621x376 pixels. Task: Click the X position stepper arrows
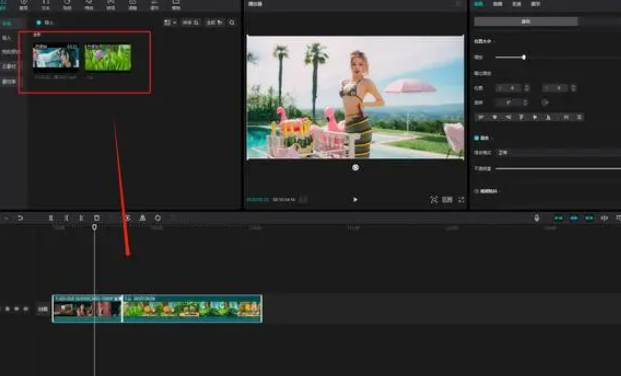pos(527,88)
